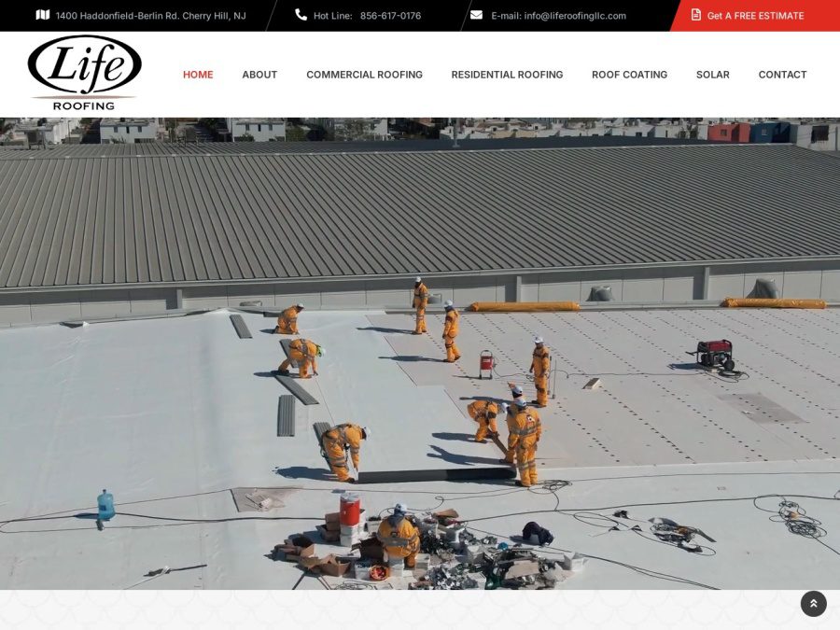The width and height of the screenshot is (840, 630).
Task: Call the hotline number 856-617-0176
Action: pyautogui.click(x=390, y=16)
